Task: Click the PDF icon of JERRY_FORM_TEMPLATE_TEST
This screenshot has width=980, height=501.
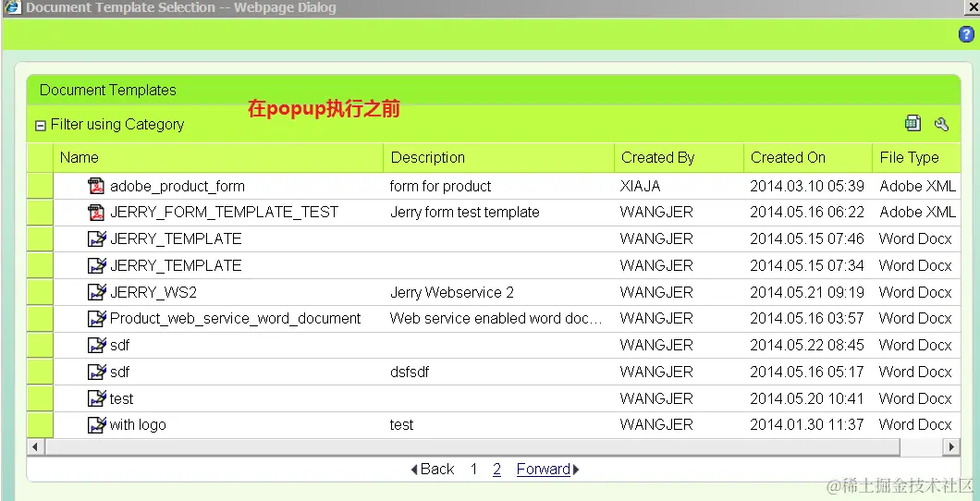Action: tap(96, 213)
